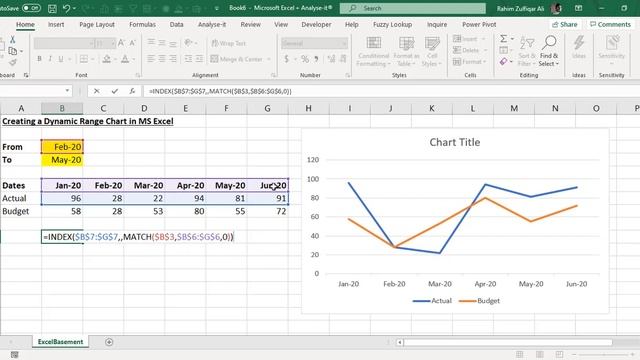640x360 pixels.
Task: Select the ExcelBasement sheet tab
Action: point(60,342)
